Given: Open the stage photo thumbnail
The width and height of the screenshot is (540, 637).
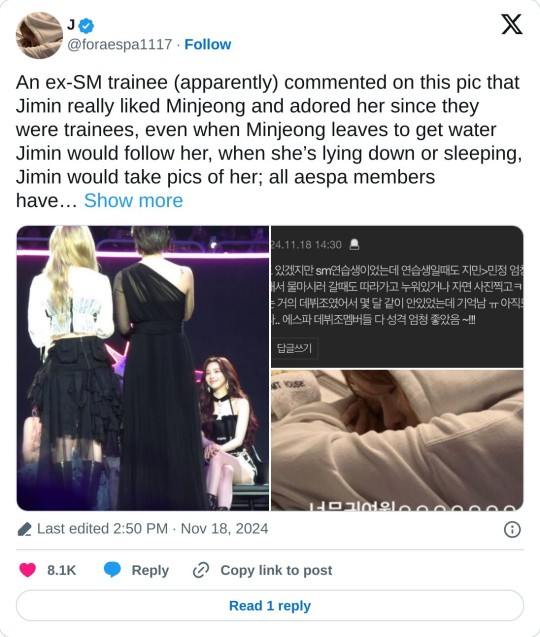Looking at the screenshot, I should click(143, 368).
